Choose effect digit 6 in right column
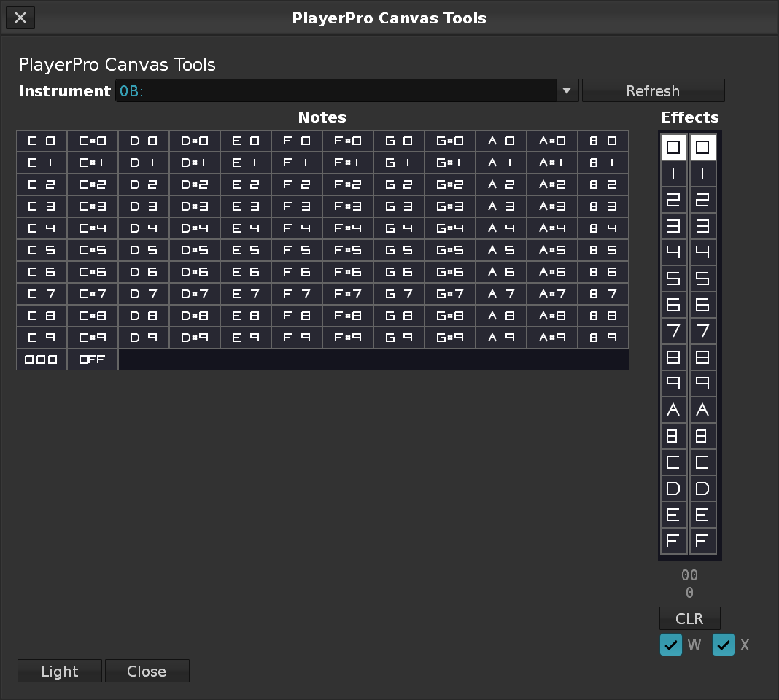The height and width of the screenshot is (700, 779). [x=702, y=305]
